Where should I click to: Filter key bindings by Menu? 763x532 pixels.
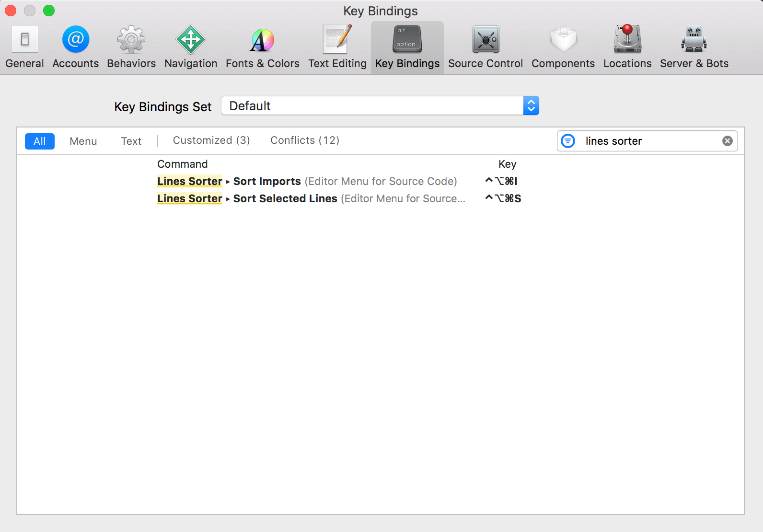click(83, 141)
